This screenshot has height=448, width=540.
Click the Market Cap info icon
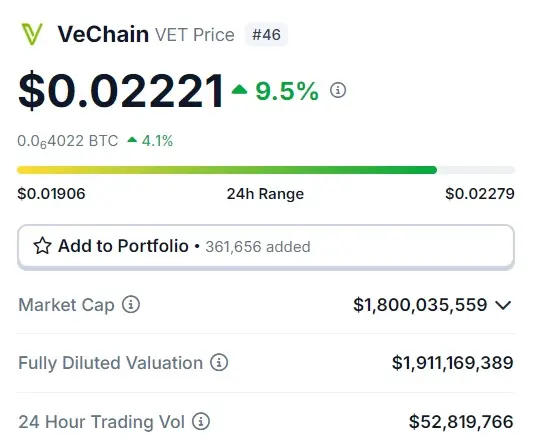pyautogui.click(x=131, y=304)
